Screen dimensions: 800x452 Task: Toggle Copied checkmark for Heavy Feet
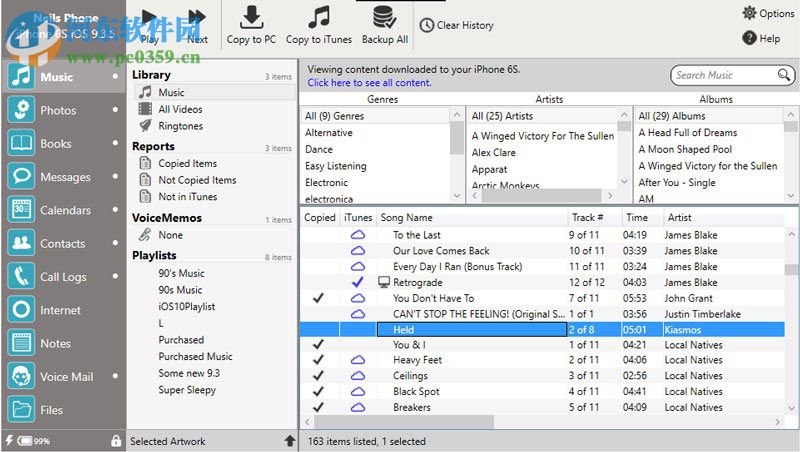(319, 360)
